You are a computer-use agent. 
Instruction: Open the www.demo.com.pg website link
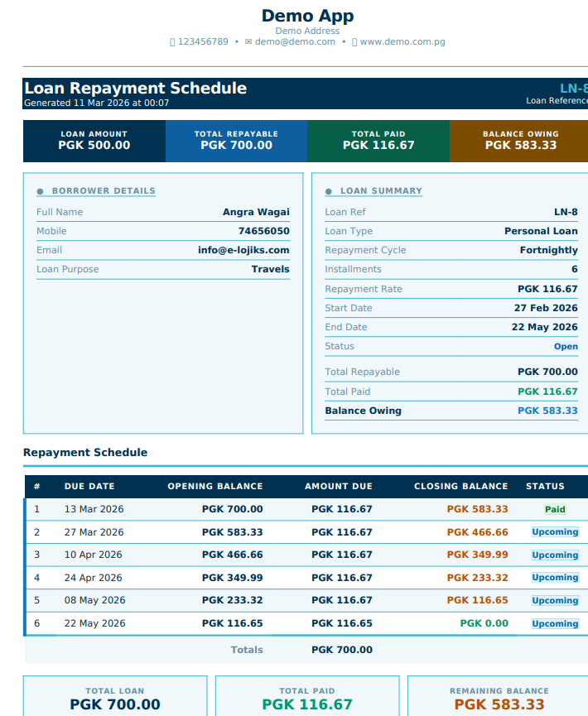point(402,42)
